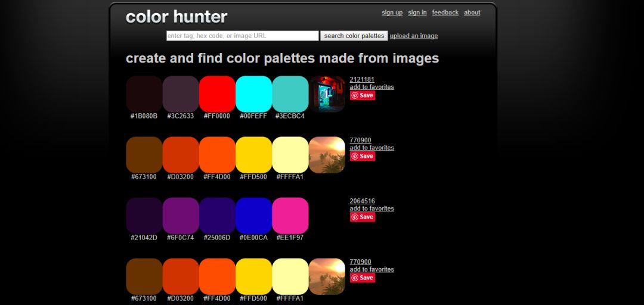
Task: Open the neon alley thumbnail of palette 2121181
Action: point(327,94)
